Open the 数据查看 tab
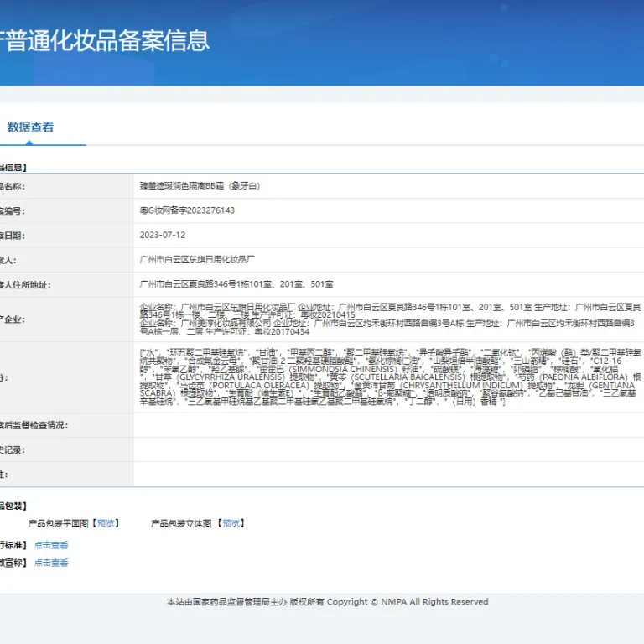 [30, 127]
